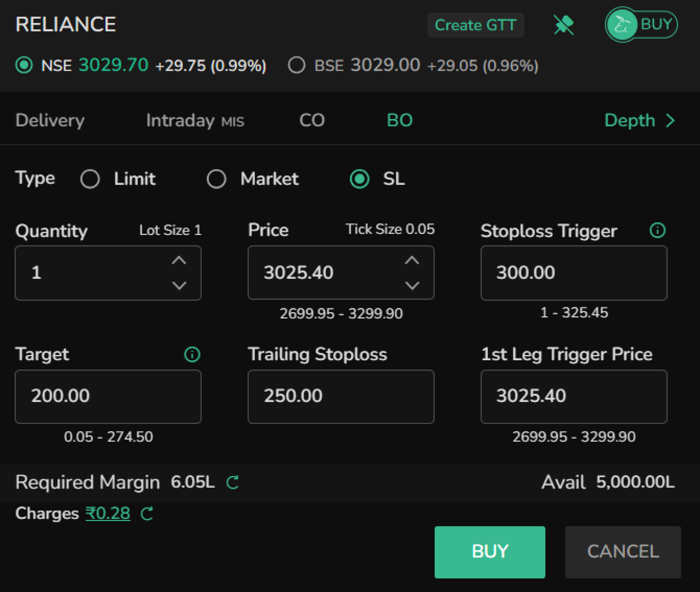This screenshot has width=700, height=592.
Task: Choose Limit order type
Action: click(90, 179)
